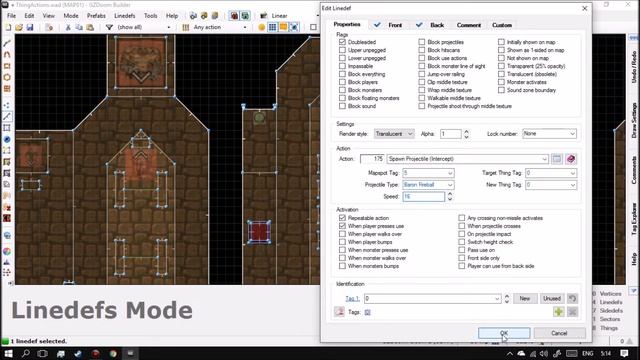640x360 pixels.
Task: Expand the Action type dropdown list
Action: pos(544,159)
